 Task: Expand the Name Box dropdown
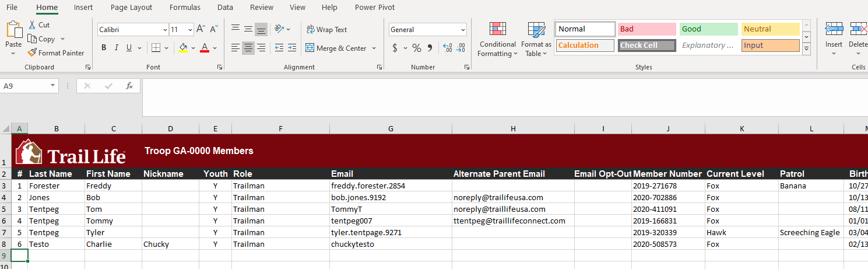(x=53, y=86)
